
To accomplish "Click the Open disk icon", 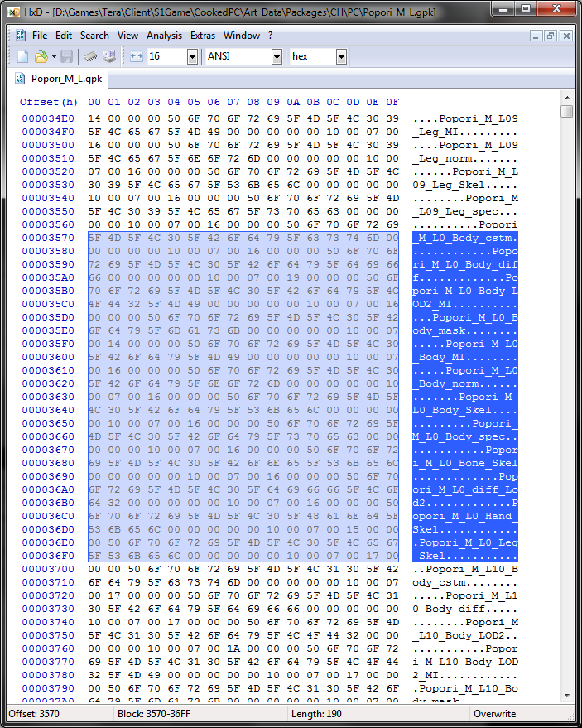I will coord(108,56).
